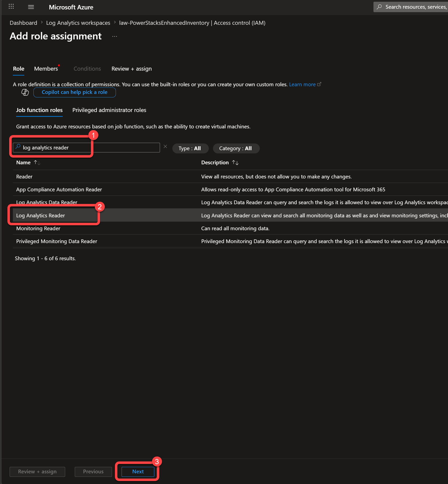Sort roles by Name column arrows
Image resolution: width=448 pixels, height=484 pixels.
click(x=37, y=163)
